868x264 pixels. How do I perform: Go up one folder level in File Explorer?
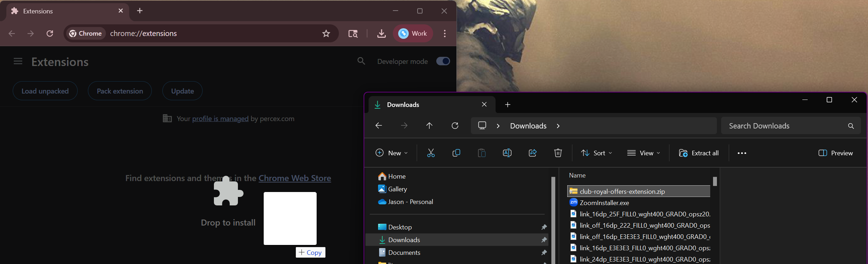[429, 126]
